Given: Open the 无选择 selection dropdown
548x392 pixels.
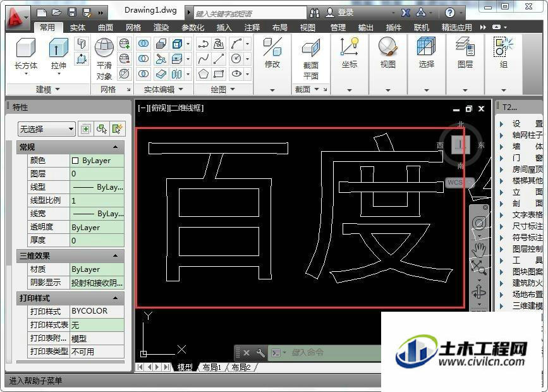Looking at the screenshot, I should 47,129.
